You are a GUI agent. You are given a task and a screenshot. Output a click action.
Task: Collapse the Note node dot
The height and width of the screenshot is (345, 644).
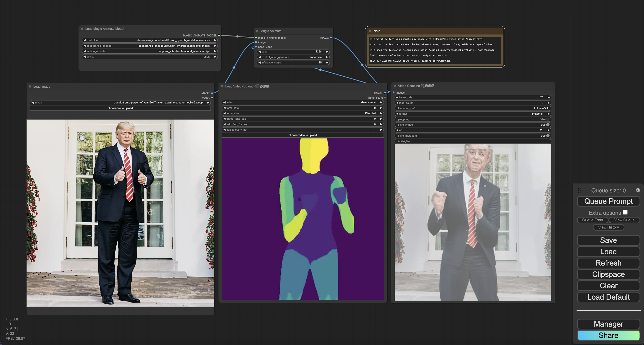(x=370, y=31)
